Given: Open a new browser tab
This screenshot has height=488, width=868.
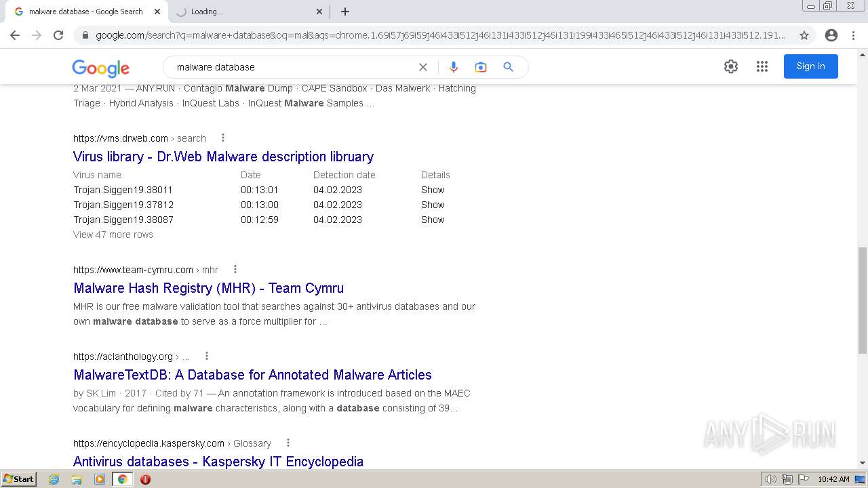Looking at the screenshot, I should 345,12.
